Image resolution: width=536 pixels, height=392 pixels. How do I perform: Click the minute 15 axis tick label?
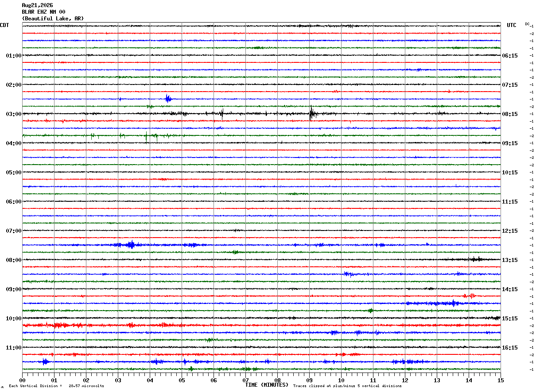coord(501,380)
